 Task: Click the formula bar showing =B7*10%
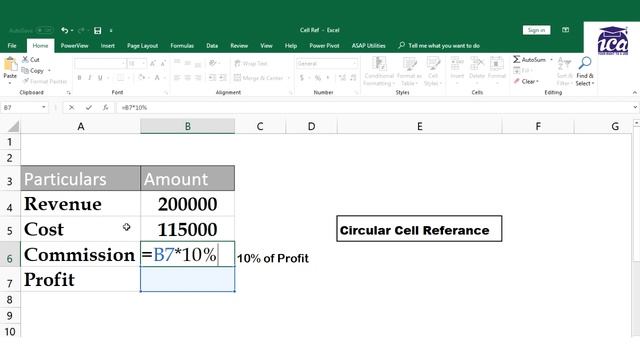pos(373,107)
